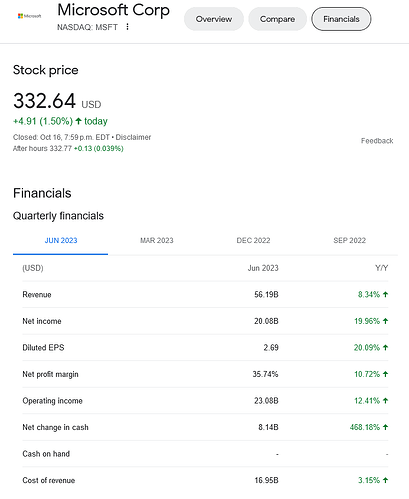The height and width of the screenshot is (499, 409).
Task: Click the 20.08B net income value
Action: pyautogui.click(x=266, y=321)
